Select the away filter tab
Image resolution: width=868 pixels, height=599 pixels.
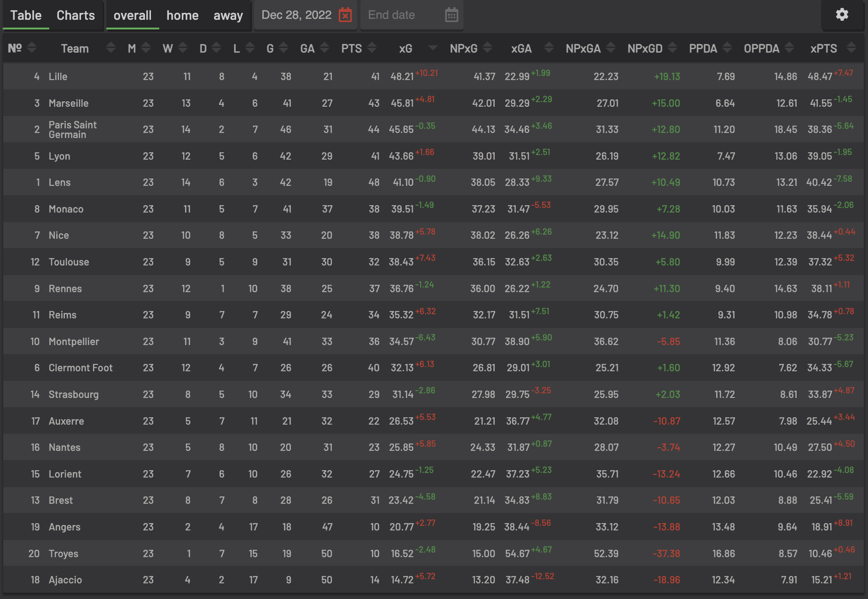point(228,15)
